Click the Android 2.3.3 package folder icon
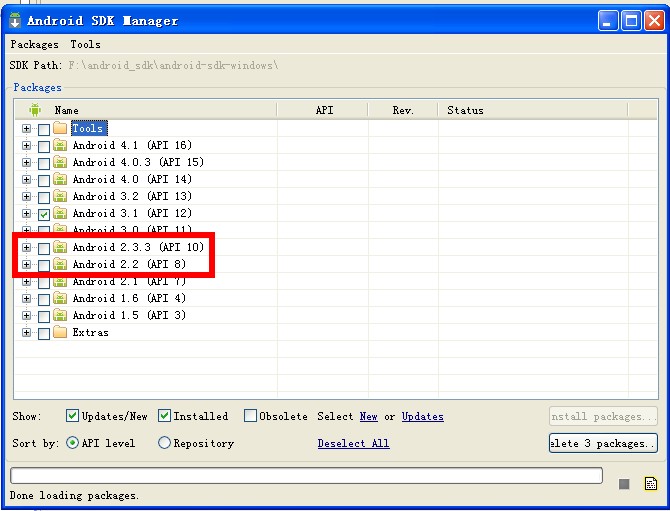This screenshot has width=670, height=511. (60, 247)
